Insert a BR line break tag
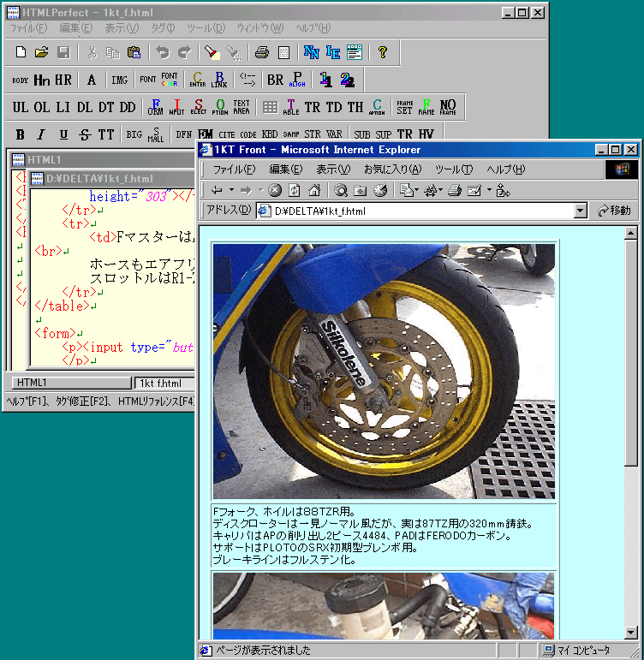The width and height of the screenshot is (644, 660). coord(275,80)
